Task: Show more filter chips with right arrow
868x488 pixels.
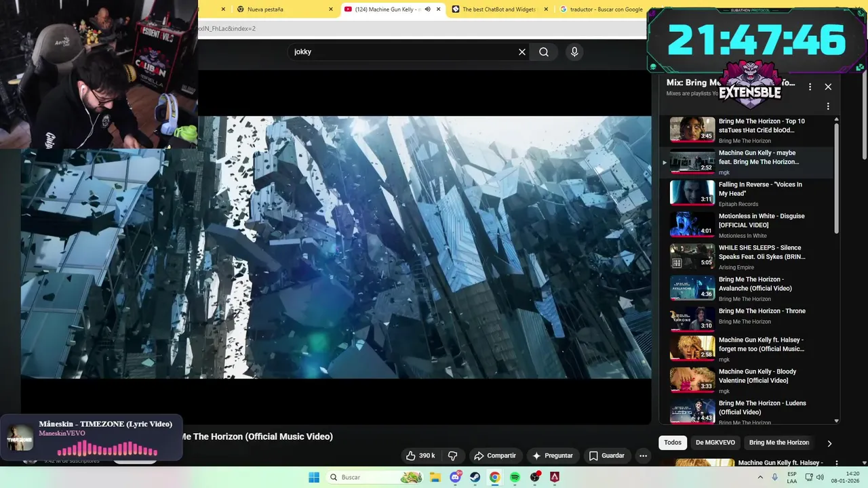Action: coord(829,443)
